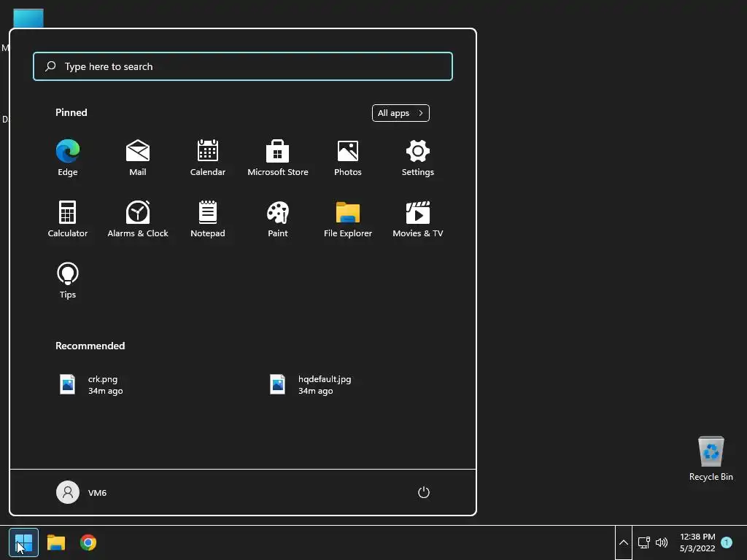747x560 pixels.
Task: Open recommended file hqdefault.jpg
Action: [x=311, y=385]
